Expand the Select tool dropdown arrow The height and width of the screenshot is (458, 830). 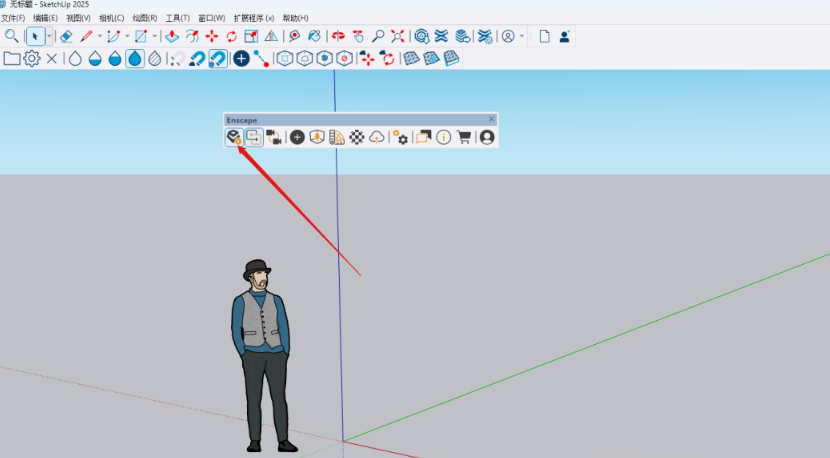click(47, 36)
